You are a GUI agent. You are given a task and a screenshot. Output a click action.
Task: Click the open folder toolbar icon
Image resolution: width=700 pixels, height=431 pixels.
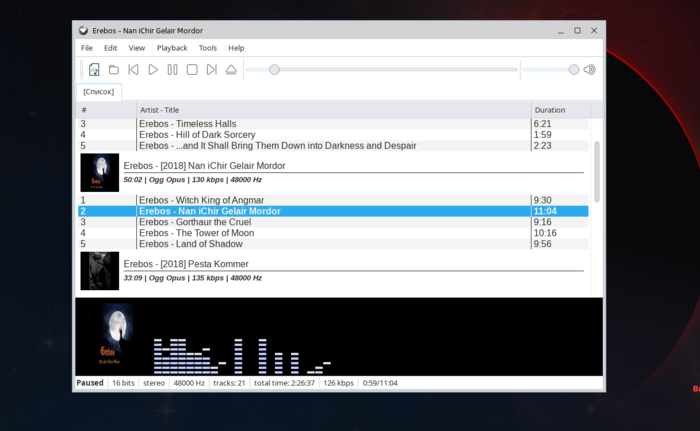point(114,70)
